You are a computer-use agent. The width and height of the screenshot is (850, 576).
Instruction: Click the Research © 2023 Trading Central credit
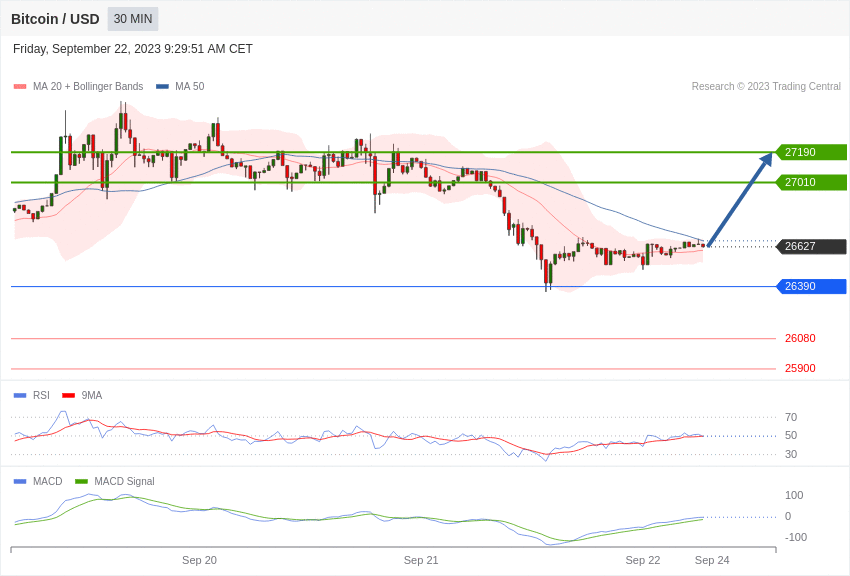pyautogui.click(x=766, y=86)
